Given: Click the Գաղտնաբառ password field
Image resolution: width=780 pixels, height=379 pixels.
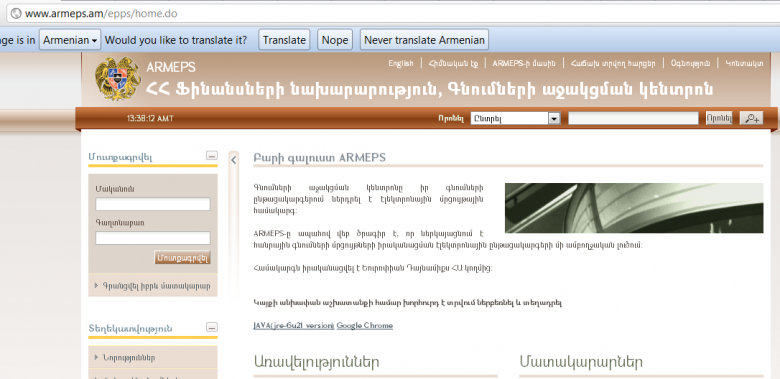Looking at the screenshot, I should click(x=153, y=238).
